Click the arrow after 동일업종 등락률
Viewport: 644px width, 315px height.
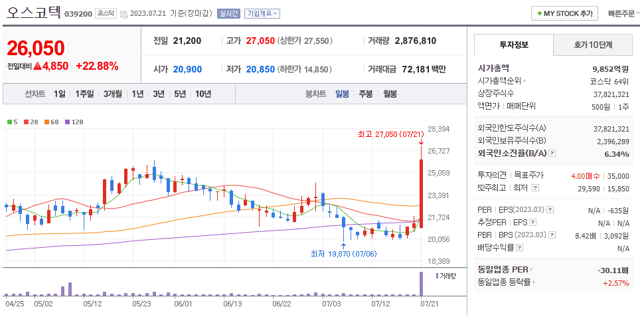[x=534, y=282]
